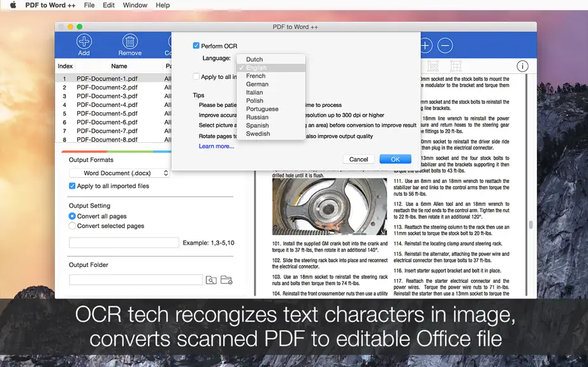Choose Russian from language list
The image size is (588, 367).
point(271,117)
